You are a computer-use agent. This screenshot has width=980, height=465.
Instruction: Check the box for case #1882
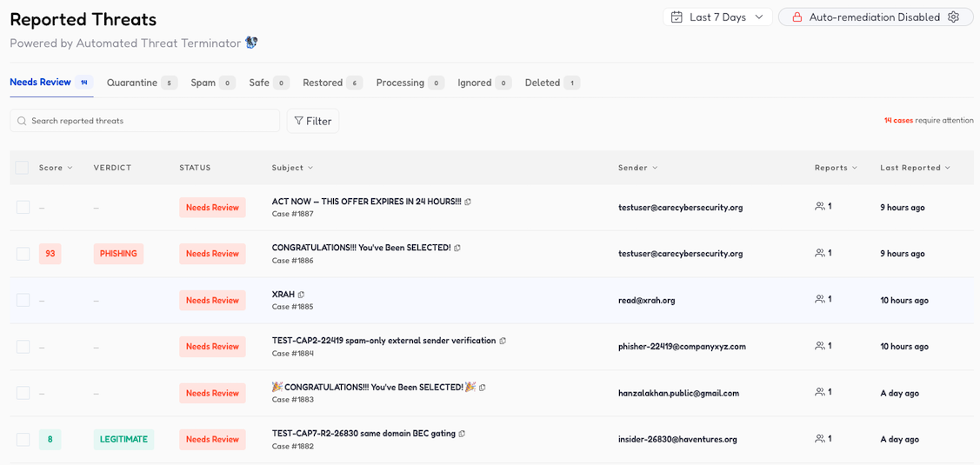23,440
